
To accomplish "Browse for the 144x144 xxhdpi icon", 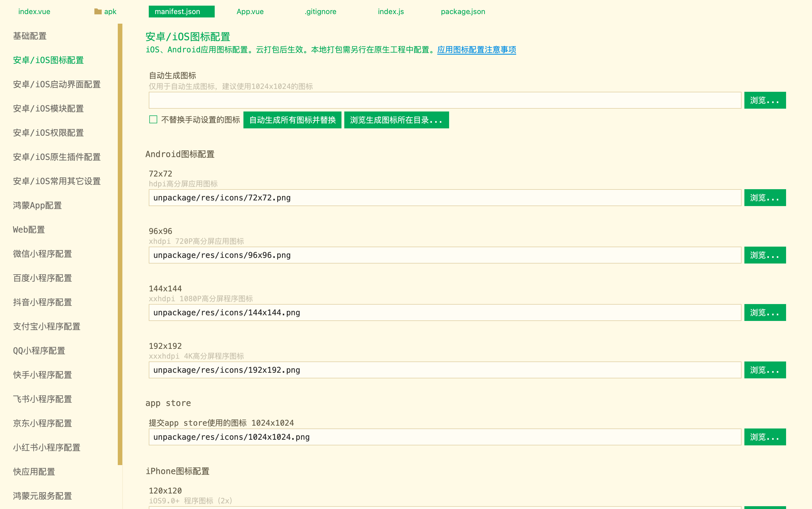I will click(x=765, y=313).
